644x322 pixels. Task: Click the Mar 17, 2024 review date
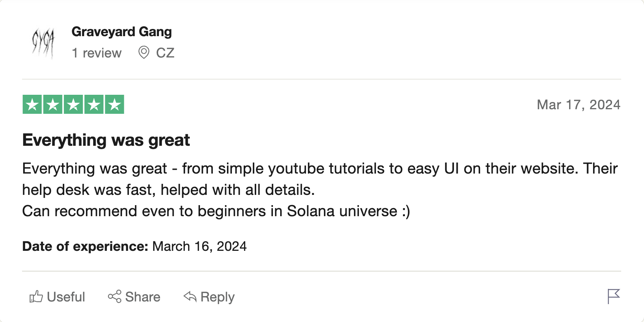tap(578, 105)
